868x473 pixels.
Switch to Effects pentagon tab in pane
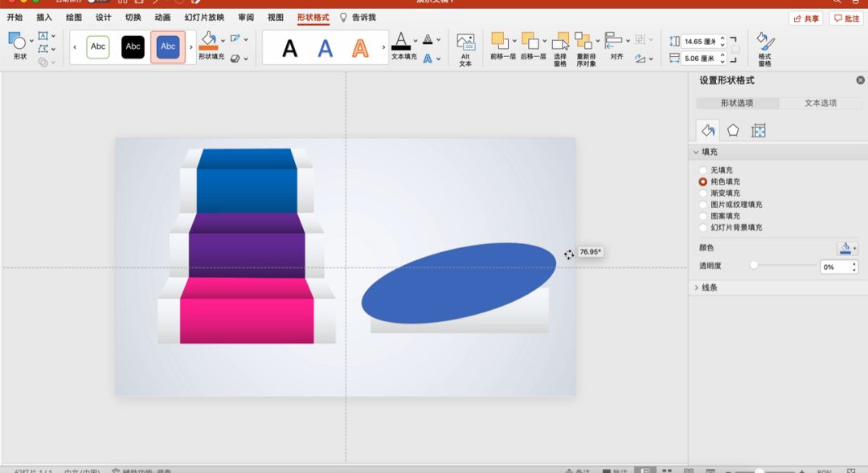(x=733, y=131)
